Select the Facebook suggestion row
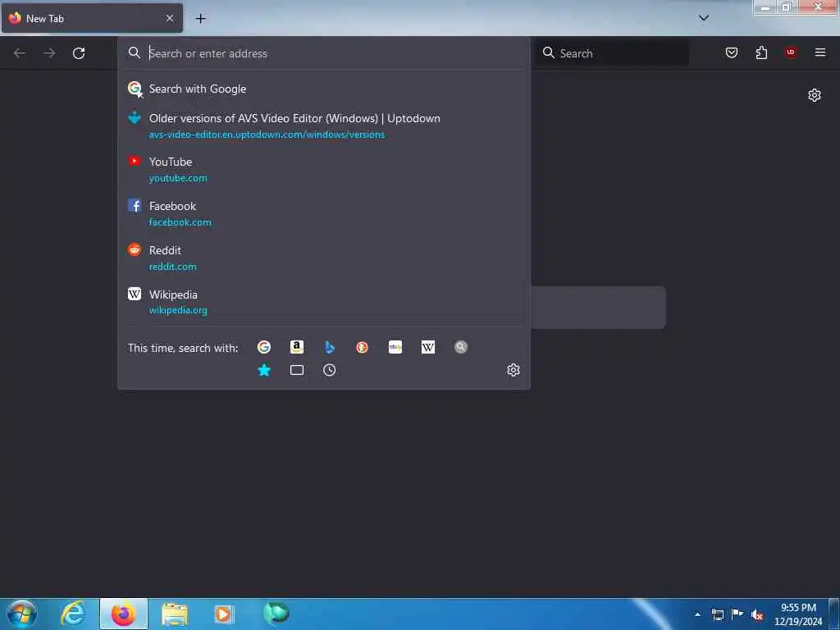The height and width of the screenshot is (630, 840). (323, 214)
